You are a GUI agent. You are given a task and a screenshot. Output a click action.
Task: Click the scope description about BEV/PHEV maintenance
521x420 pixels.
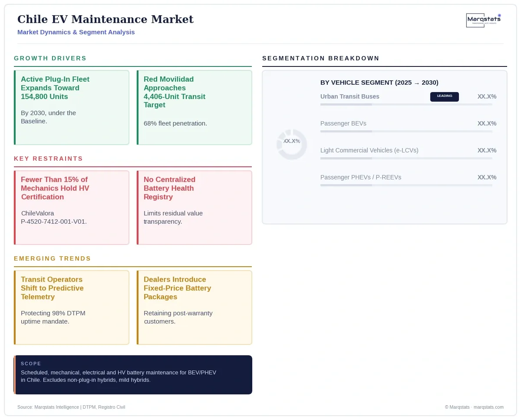(x=119, y=376)
